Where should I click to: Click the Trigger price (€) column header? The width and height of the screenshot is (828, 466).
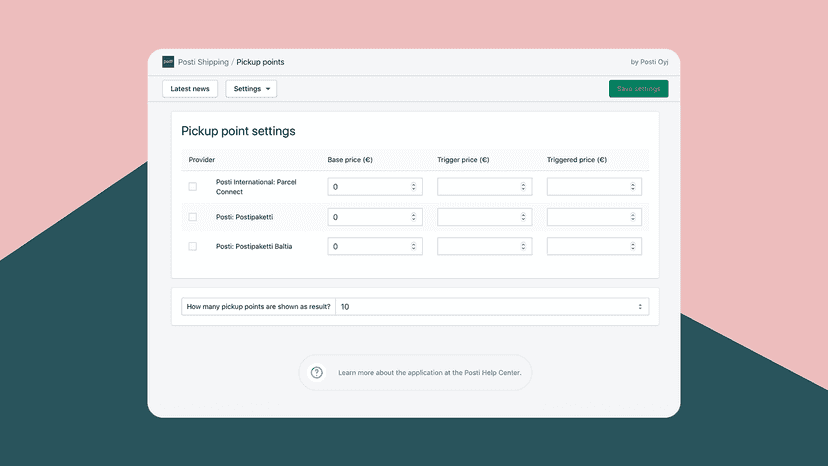tap(463, 160)
